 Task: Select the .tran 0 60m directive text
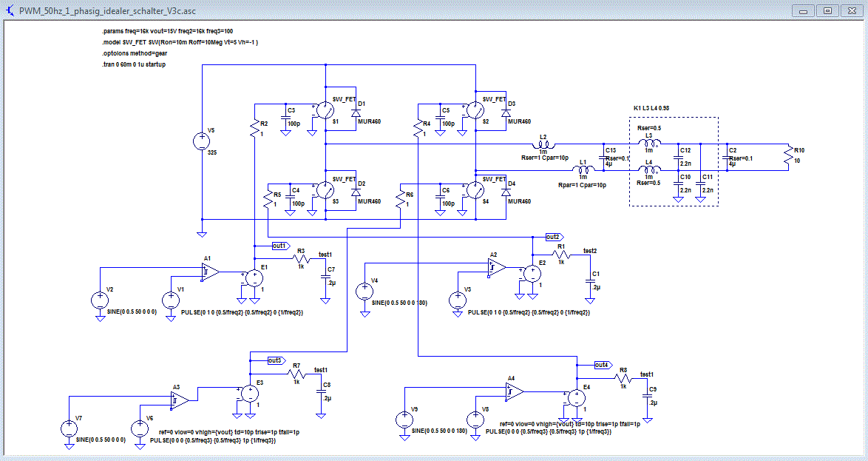(x=133, y=64)
